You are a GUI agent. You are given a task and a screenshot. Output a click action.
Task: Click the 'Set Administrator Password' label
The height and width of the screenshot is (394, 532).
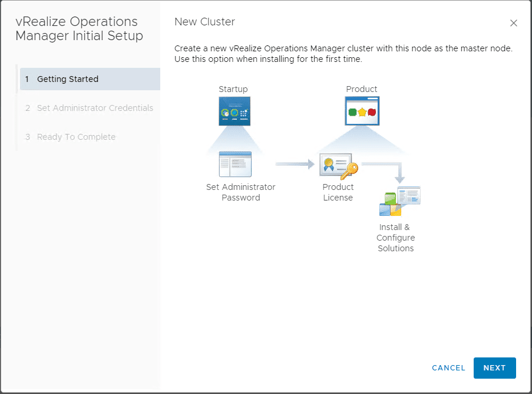point(240,192)
